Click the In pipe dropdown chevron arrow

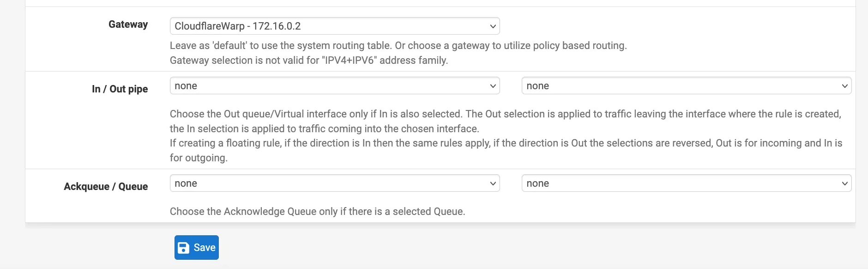493,86
